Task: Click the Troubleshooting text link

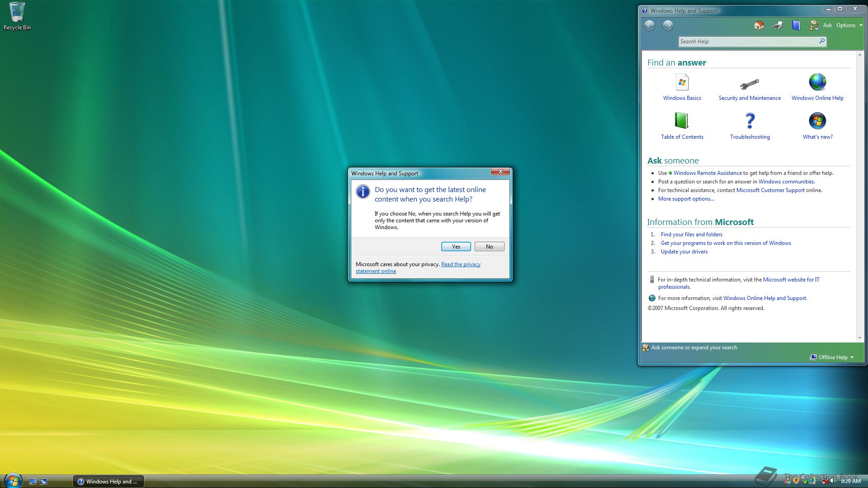Action: (750, 137)
